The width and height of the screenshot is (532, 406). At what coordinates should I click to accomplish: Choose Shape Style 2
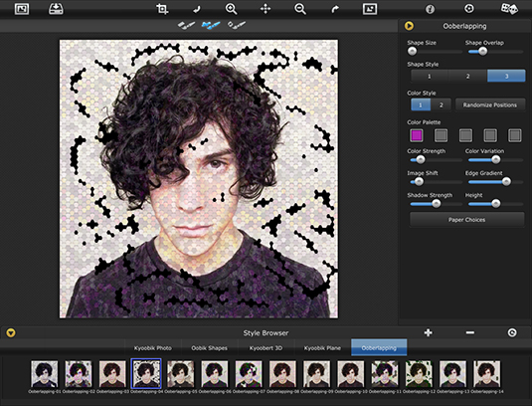pyautogui.click(x=468, y=76)
